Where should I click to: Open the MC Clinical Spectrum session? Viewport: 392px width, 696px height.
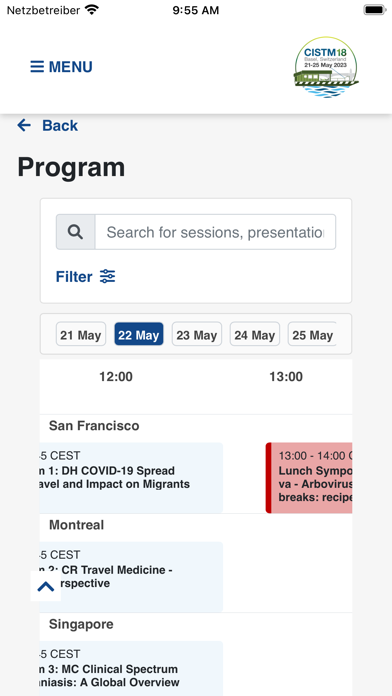point(131,668)
